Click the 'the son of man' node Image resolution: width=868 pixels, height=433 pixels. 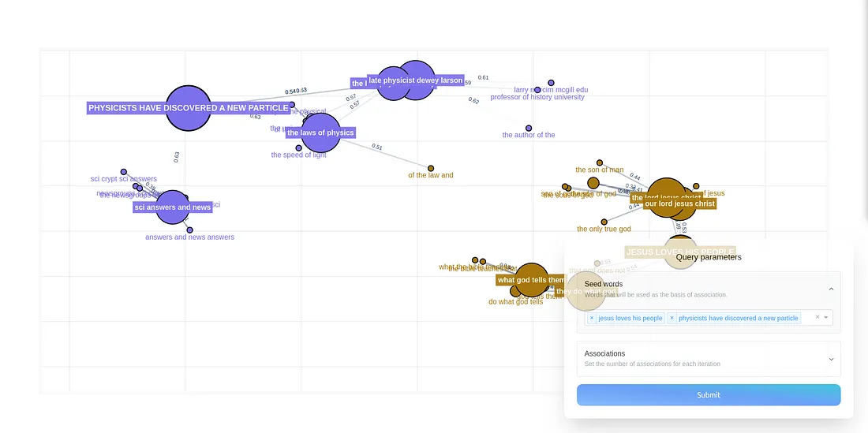(600, 162)
